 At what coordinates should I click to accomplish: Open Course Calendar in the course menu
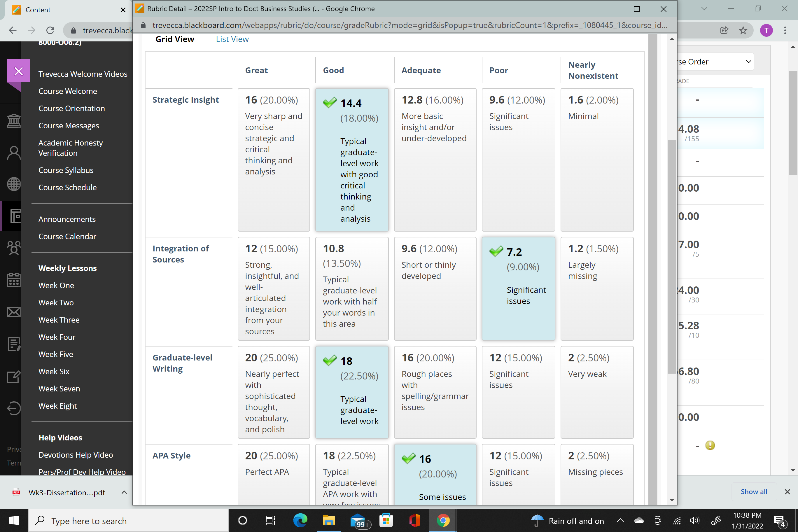67,237
